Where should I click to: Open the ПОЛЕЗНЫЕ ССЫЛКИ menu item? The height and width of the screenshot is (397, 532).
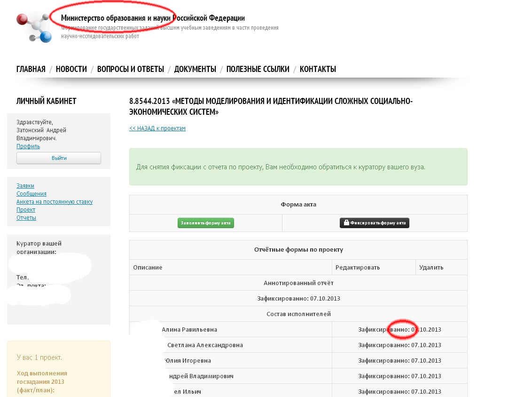[258, 69]
